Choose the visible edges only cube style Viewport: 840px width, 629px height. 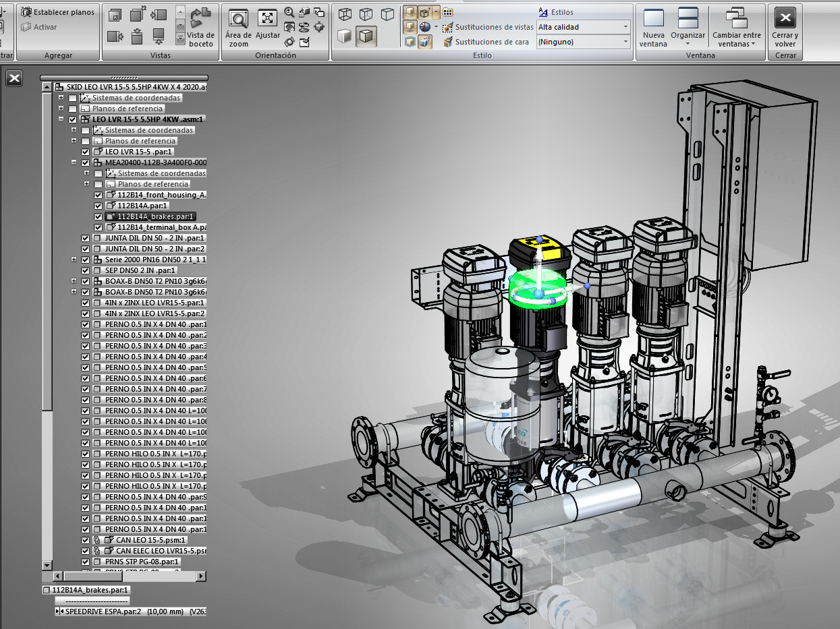click(x=387, y=14)
